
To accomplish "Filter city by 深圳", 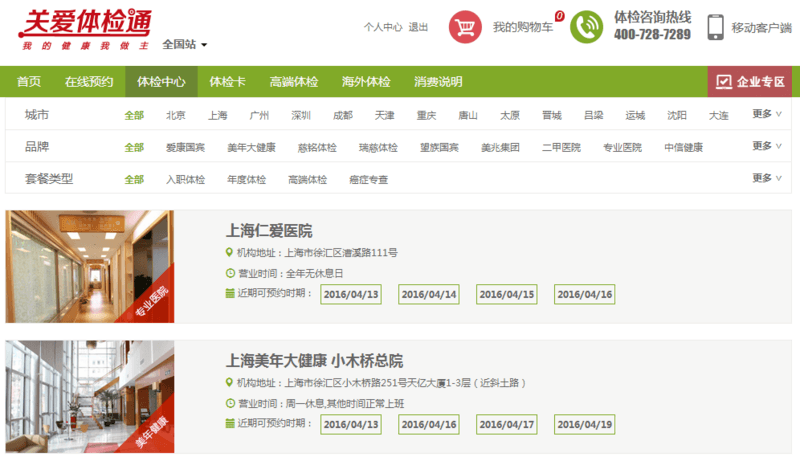I will (301, 115).
